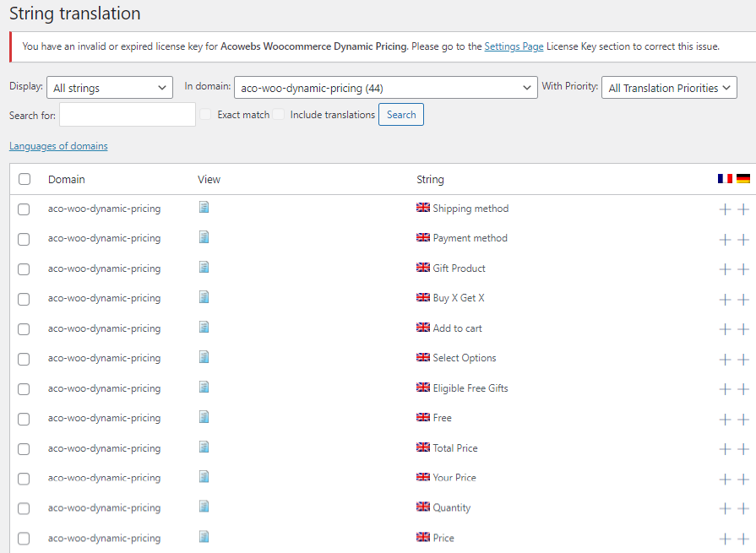This screenshot has width=756, height=553.
Task: Select the Gift Product row checkbox
Action: click(24, 269)
